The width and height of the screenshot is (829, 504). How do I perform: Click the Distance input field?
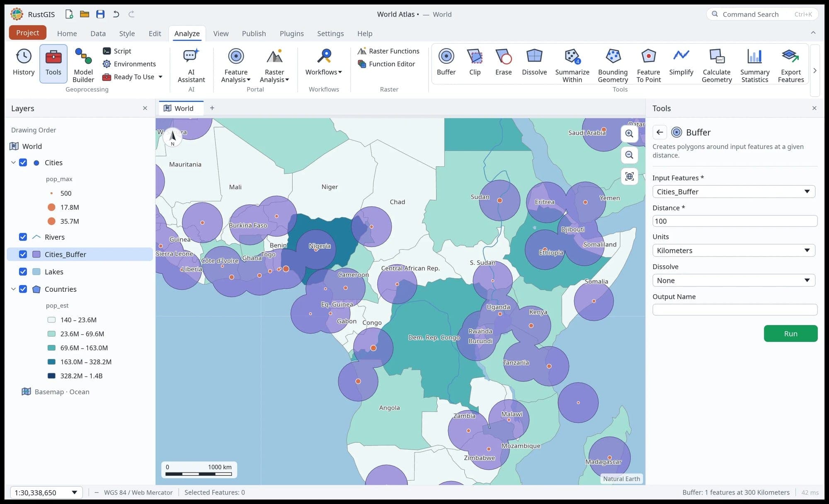pyautogui.click(x=735, y=221)
